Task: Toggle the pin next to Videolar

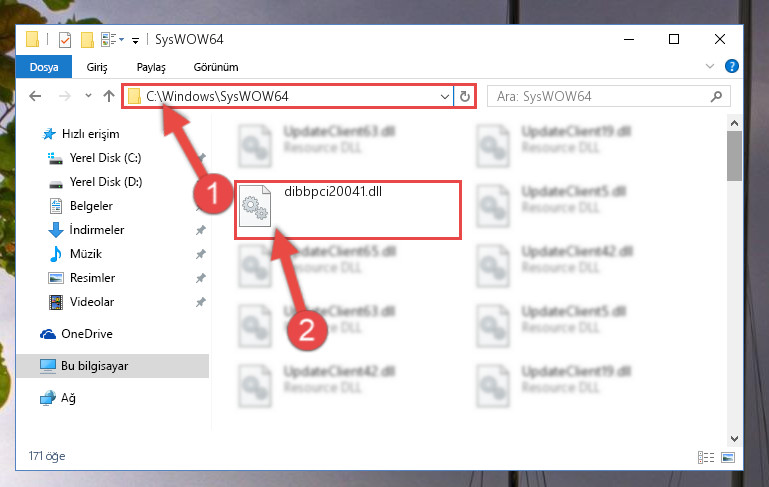Action: 201,302
